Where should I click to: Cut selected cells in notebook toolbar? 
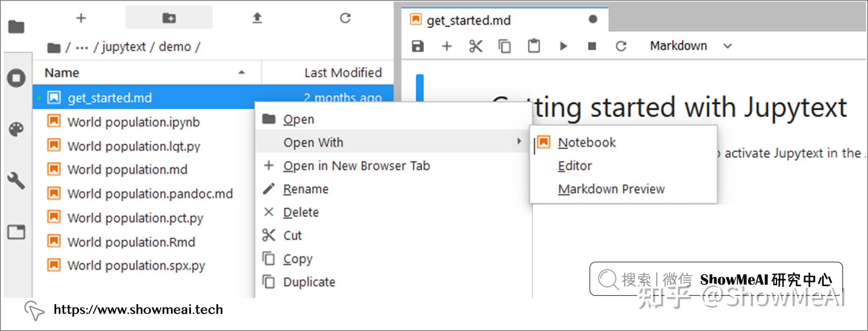coord(476,46)
